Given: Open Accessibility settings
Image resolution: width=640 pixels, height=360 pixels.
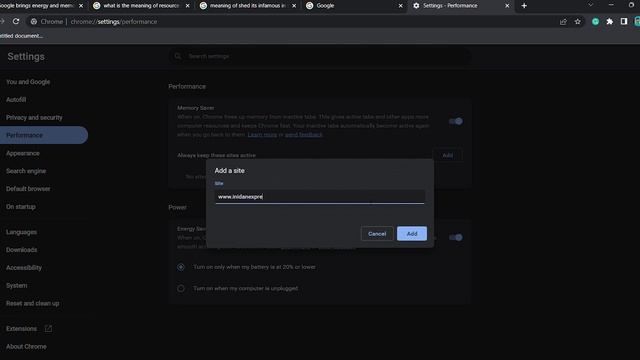Looking at the screenshot, I should [x=24, y=268].
